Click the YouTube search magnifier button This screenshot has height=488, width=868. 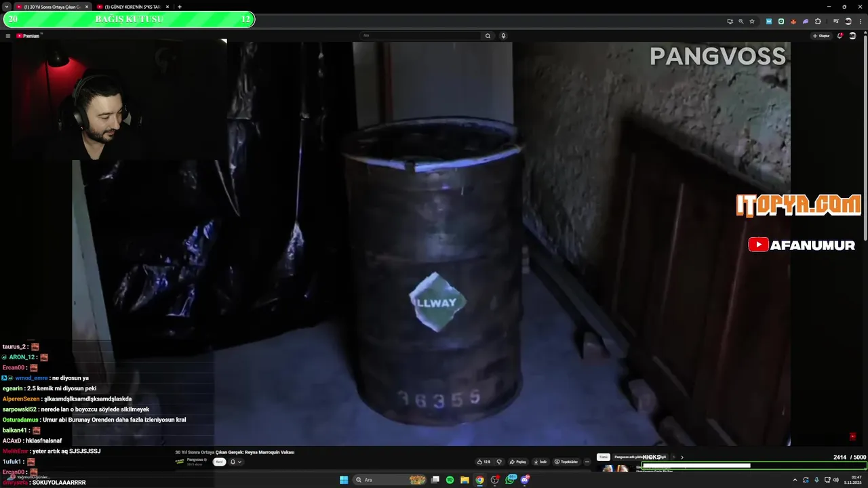pos(488,36)
